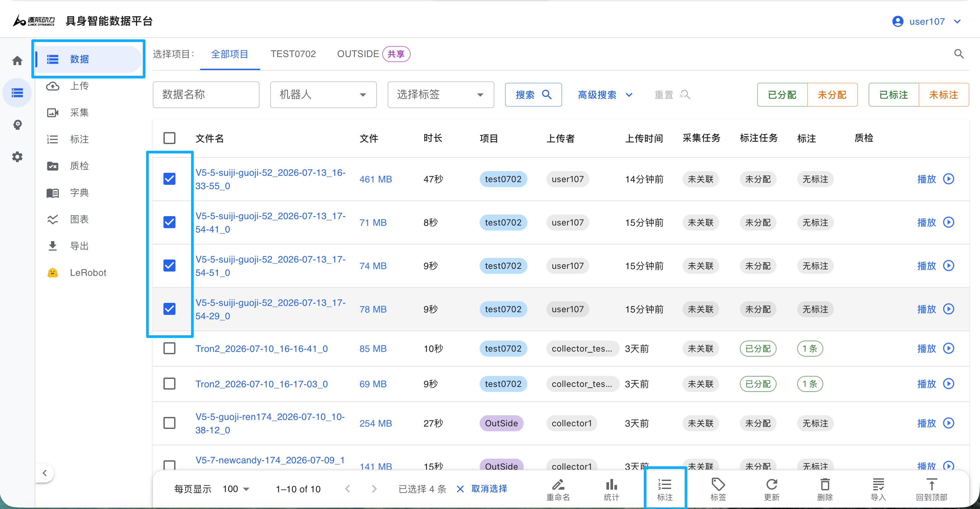
Task: Open the rows per page 100 dropdown
Action: (x=236, y=489)
